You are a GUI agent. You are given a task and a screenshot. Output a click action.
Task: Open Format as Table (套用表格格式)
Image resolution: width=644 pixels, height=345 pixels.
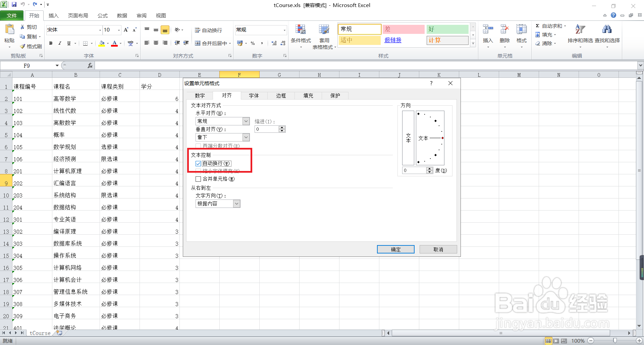324,36
